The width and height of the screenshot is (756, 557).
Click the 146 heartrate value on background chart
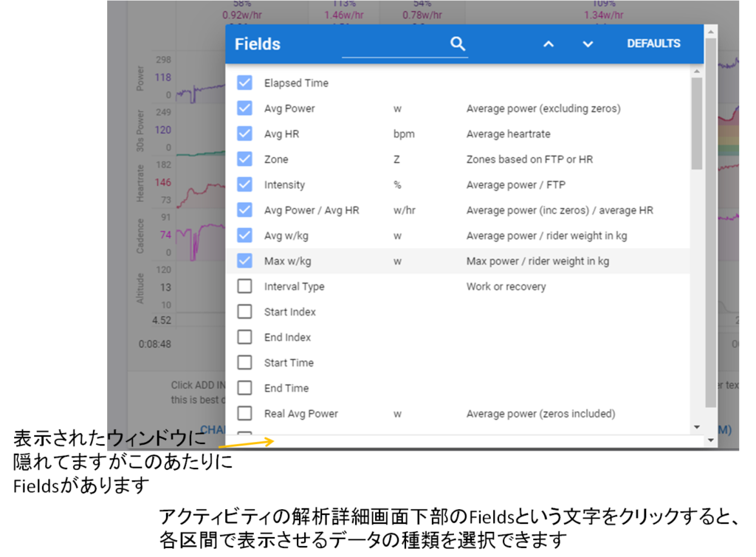[x=163, y=182]
